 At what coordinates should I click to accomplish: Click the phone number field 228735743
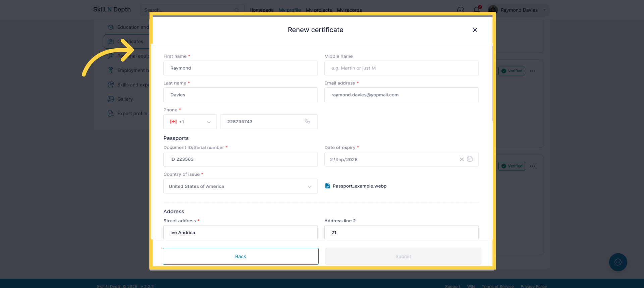pos(269,122)
